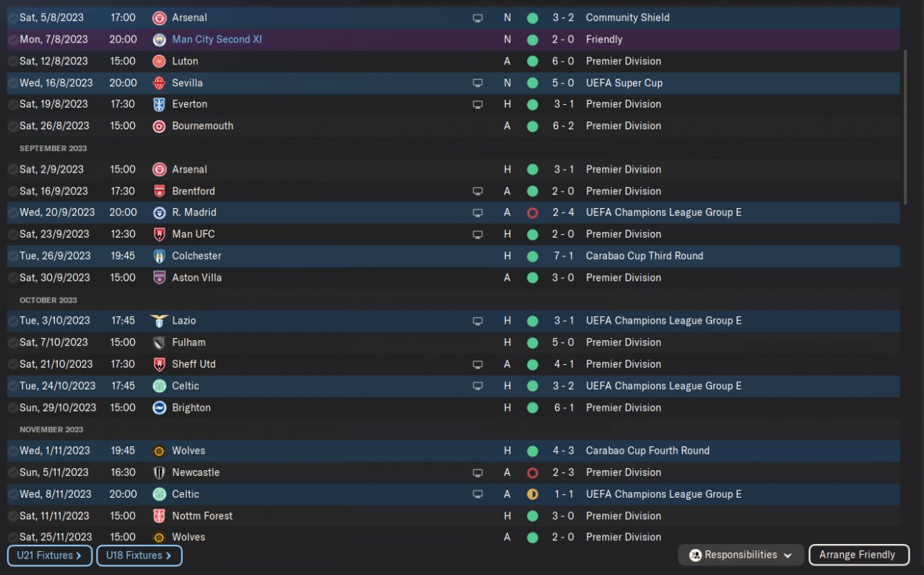
Task: Click the Lazio eagle crest icon
Action: [x=159, y=321]
